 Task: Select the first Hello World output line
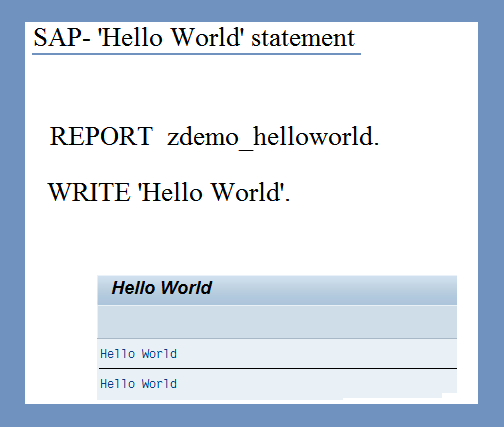pos(277,354)
